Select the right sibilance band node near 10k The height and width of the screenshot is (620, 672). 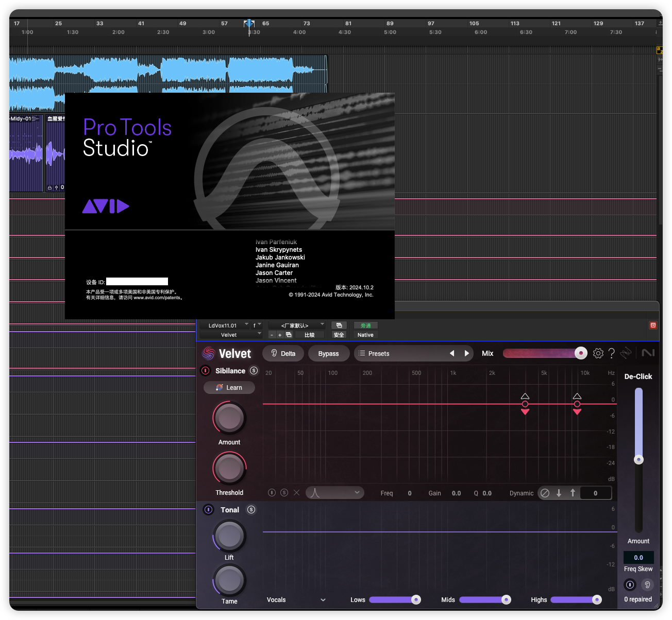pos(577,404)
